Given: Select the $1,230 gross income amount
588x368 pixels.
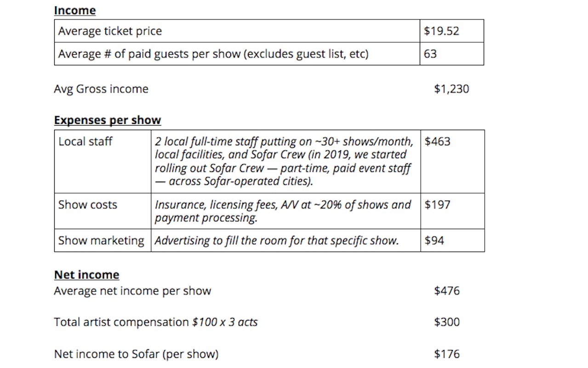Looking at the screenshot, I should (x=451, y=89).
